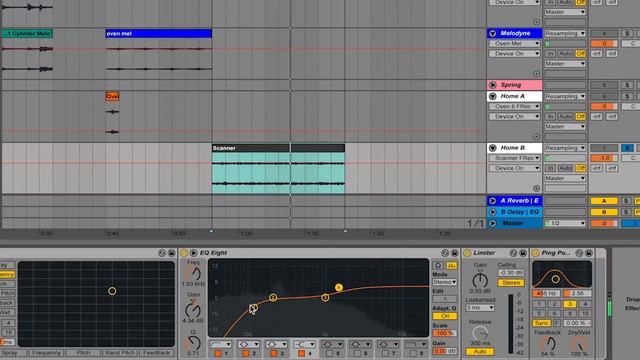
Task: Turn off the Ping Pong Delay activator
Action: point(536,253)
